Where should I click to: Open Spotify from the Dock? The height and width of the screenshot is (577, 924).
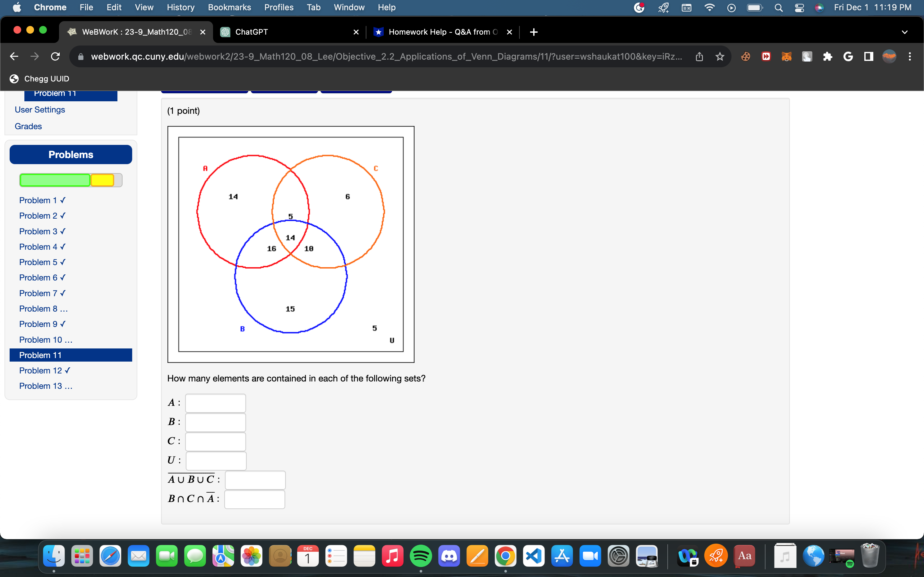tap(421, 556)
